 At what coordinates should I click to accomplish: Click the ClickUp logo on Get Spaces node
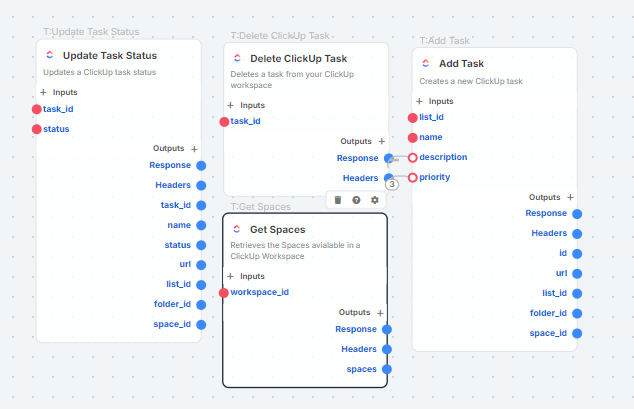(x=237, y=229)
